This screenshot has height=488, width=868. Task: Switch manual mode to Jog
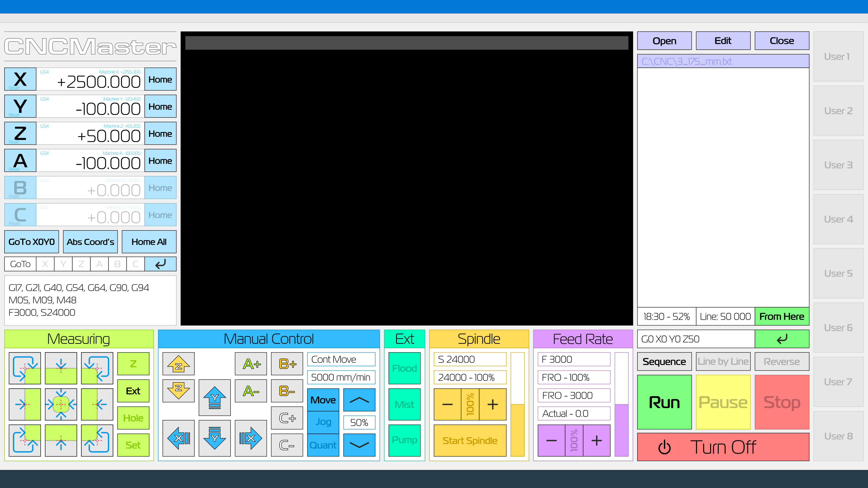point(323,422)
